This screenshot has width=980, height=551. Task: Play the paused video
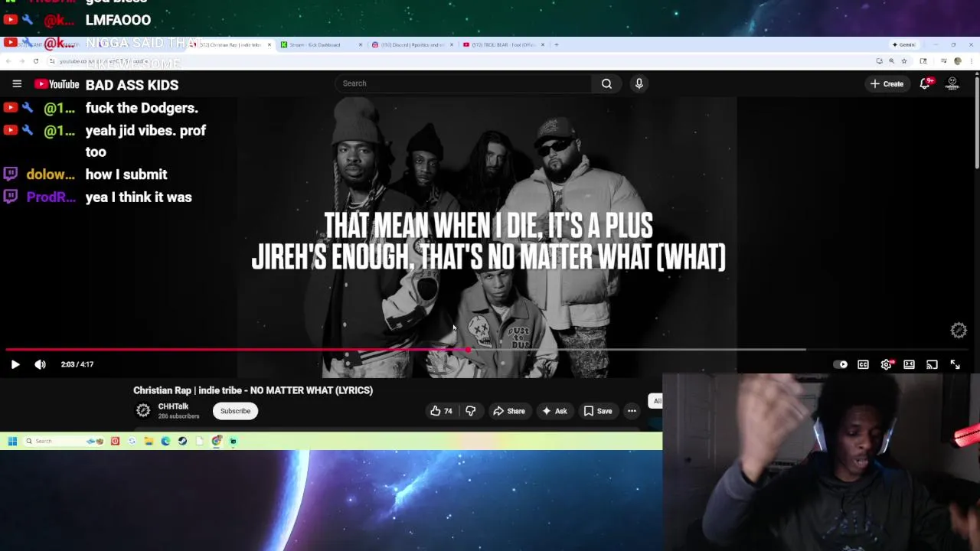pyautogui.click(x=15, y=364)
